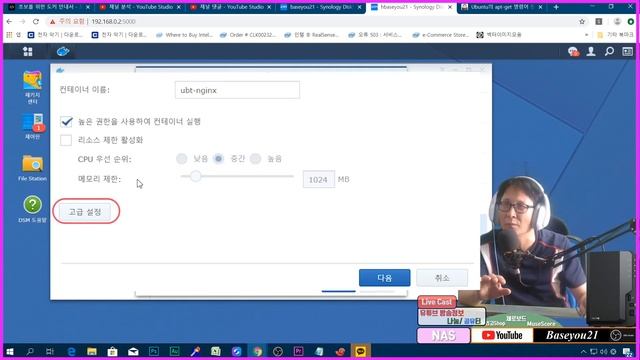Open Control Panel desktop icon
640x360 pixels.
32,127
